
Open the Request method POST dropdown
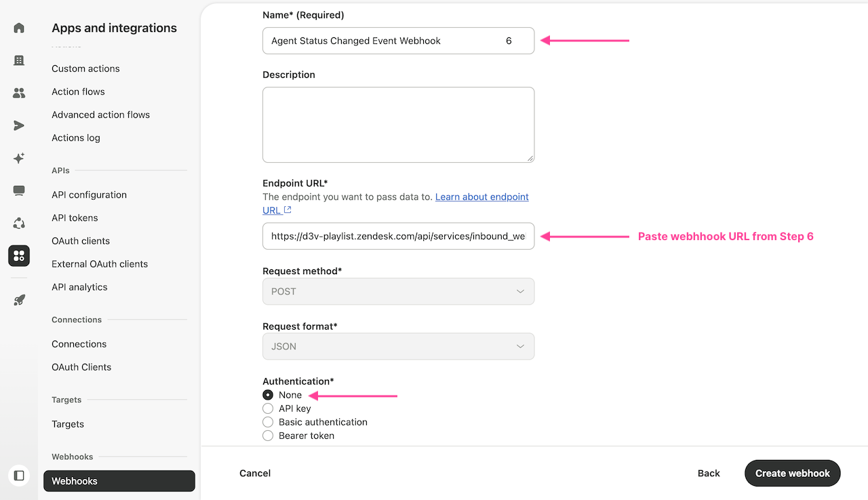pyautogui.click(x=398, y=292)
